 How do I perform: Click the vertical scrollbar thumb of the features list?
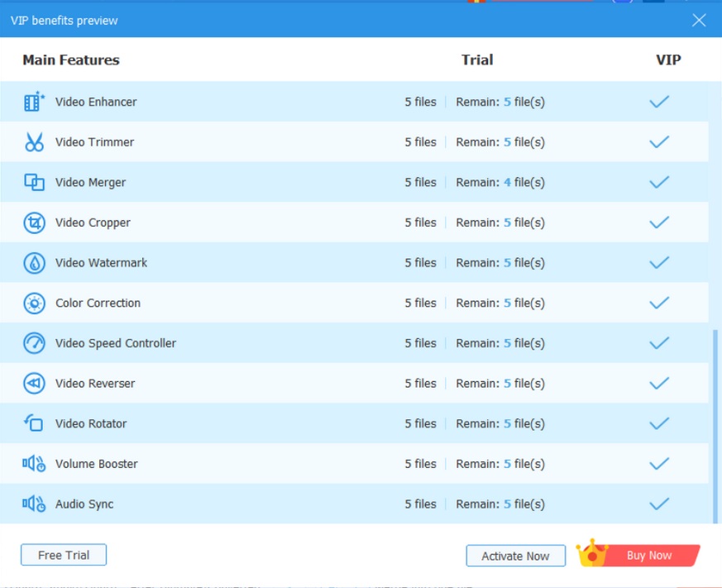(715, 426)
